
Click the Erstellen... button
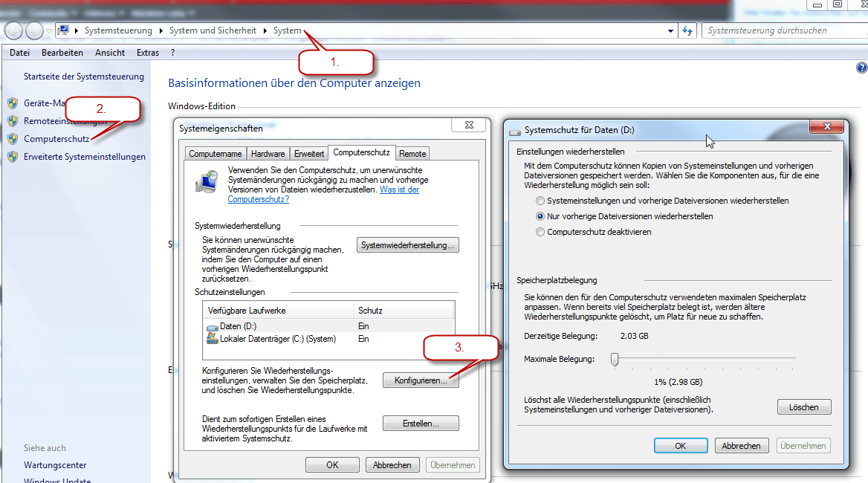pos(421,424)
